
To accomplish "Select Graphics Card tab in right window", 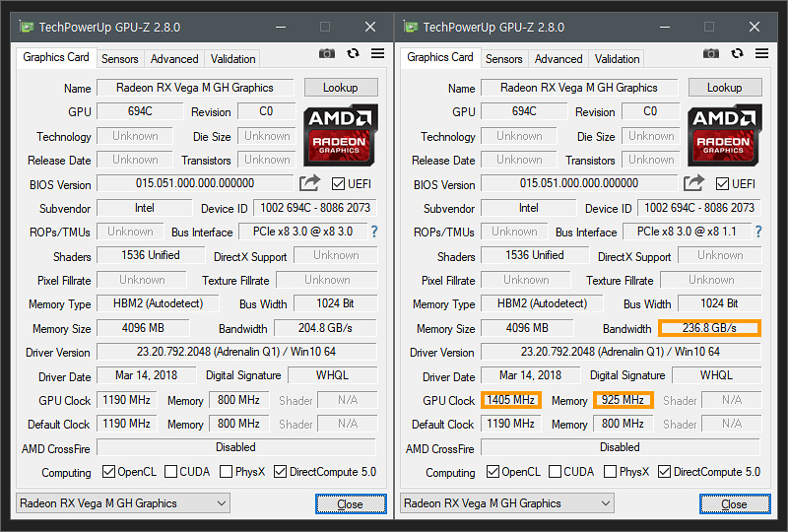I will point(439,57).
